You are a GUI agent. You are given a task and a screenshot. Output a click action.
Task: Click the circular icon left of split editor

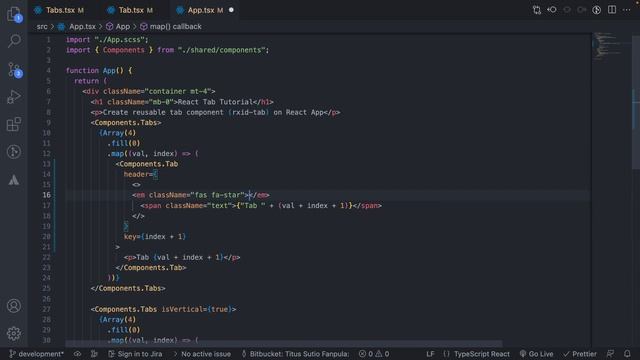596,10
